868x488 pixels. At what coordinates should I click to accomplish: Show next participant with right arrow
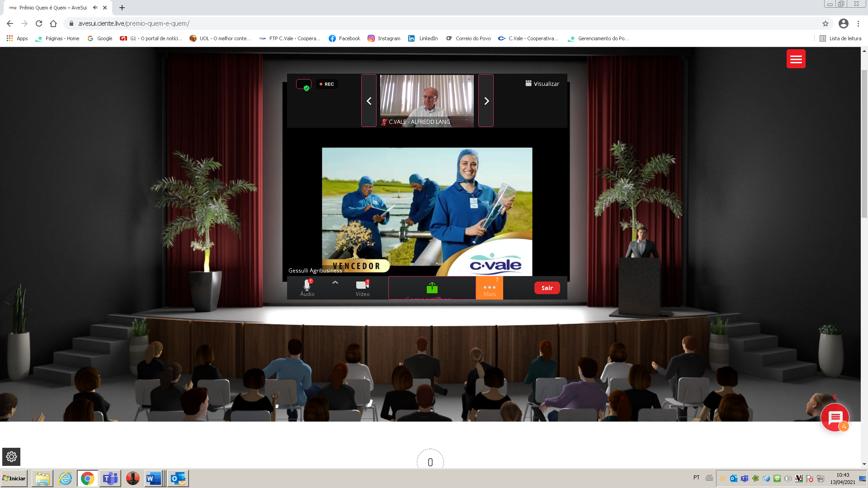[486, 101]
